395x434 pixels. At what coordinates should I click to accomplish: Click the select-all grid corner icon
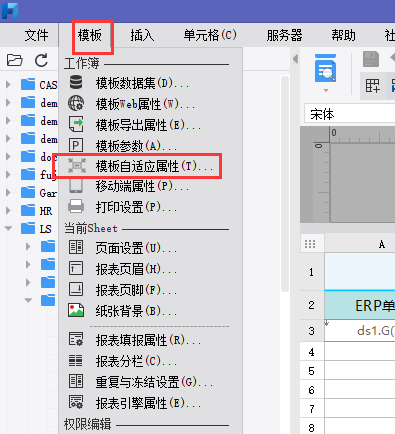[310, 244]
